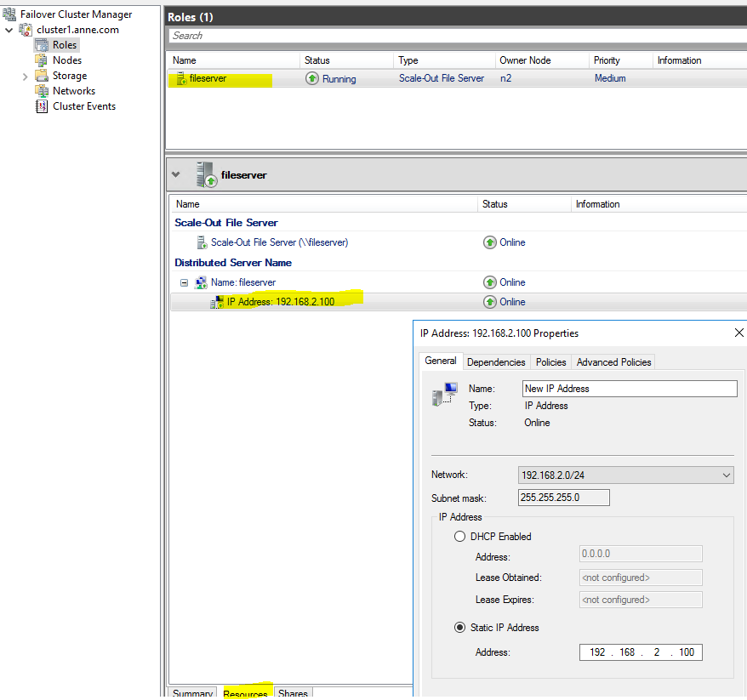Click the IP Address 192.168.2.100 resource icon
Viewport: 747px width, 700px height.
tap(217, 302)
